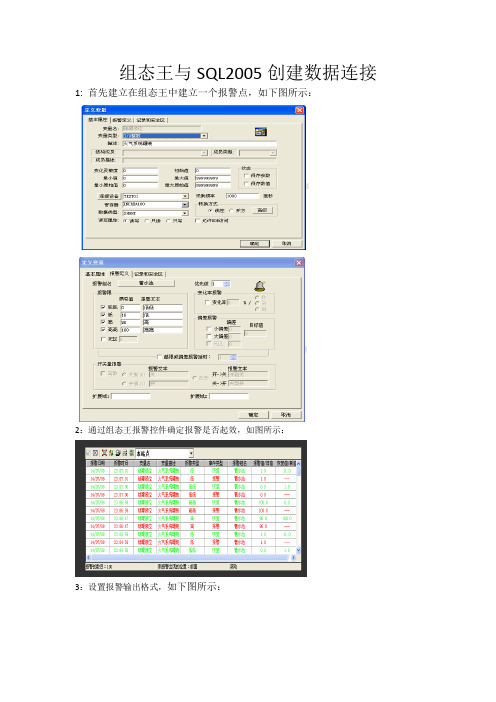Open alarm window's source dropdown in toolbar
The width and height of the screenshot is (496, 702).
(x=191, y=454)
